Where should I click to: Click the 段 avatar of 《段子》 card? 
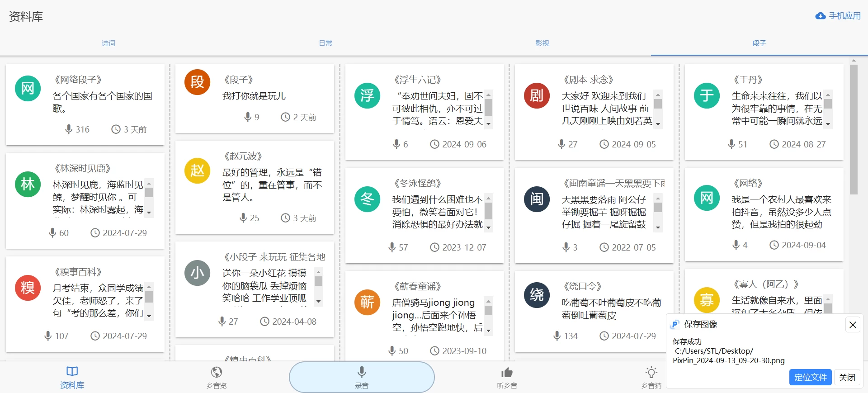tap(198, 82)
